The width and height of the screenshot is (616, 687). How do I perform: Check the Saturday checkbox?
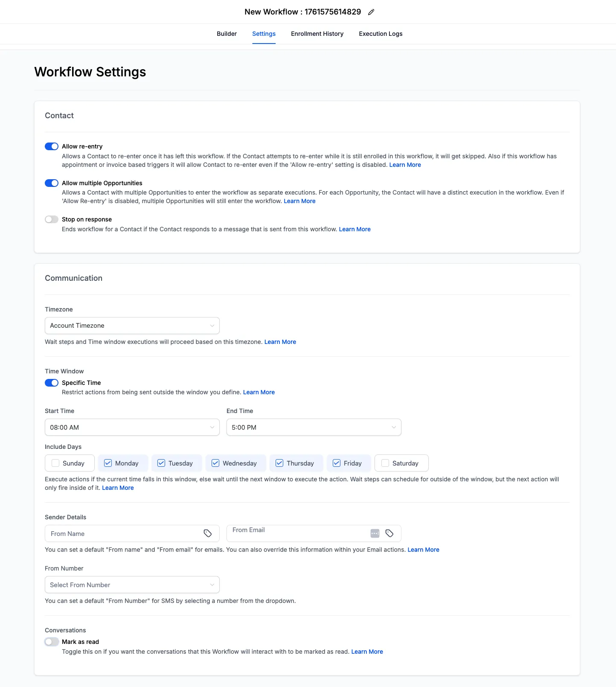(385, 463)
